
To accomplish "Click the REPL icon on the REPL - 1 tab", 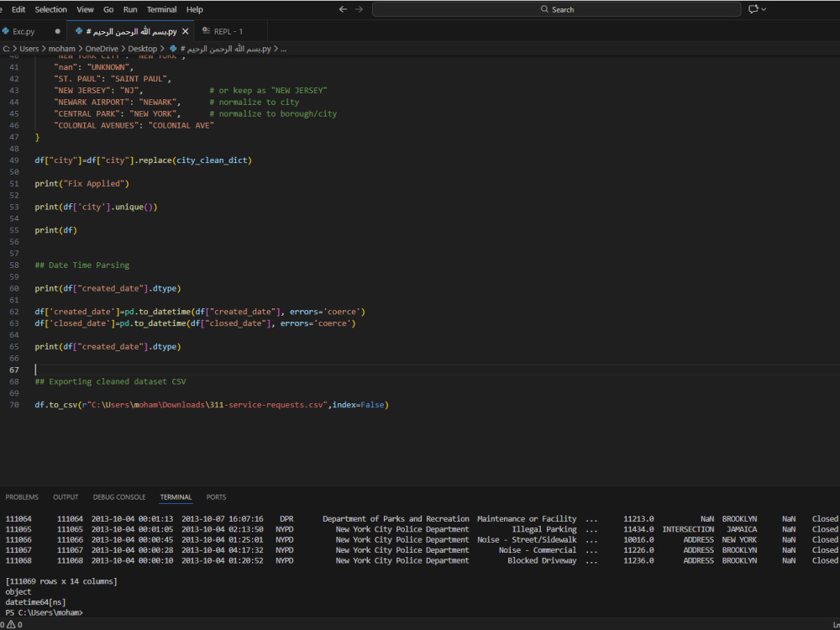I will tap(207, 31).
